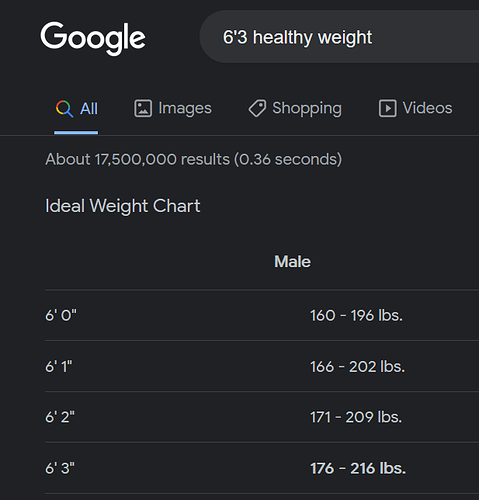Click the Ideal Weight Chart heading

123,206
